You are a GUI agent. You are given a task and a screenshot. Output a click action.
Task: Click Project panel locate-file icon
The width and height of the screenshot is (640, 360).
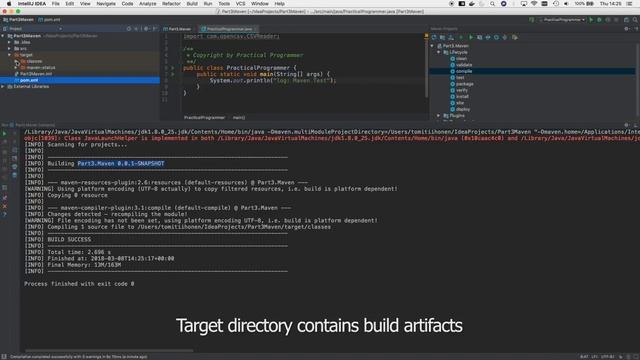coord(129,29)
